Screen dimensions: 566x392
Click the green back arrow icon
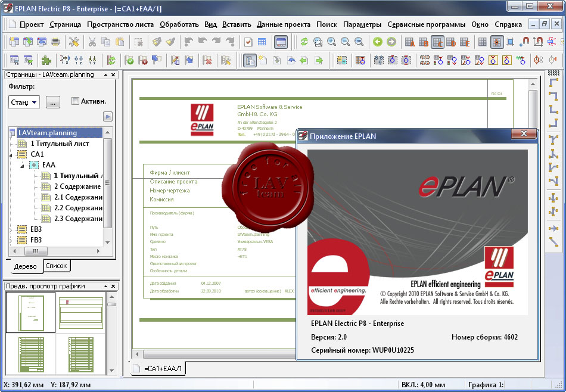378,42
